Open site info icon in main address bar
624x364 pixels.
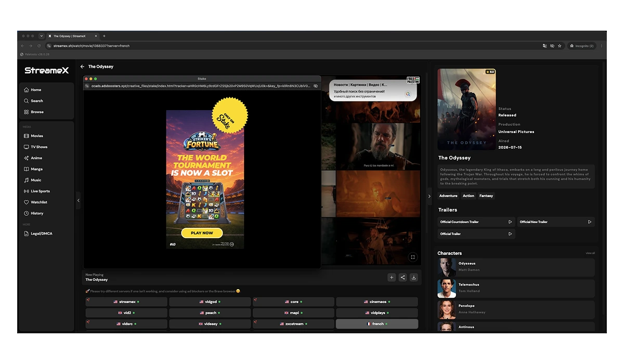tap(50, 46)
